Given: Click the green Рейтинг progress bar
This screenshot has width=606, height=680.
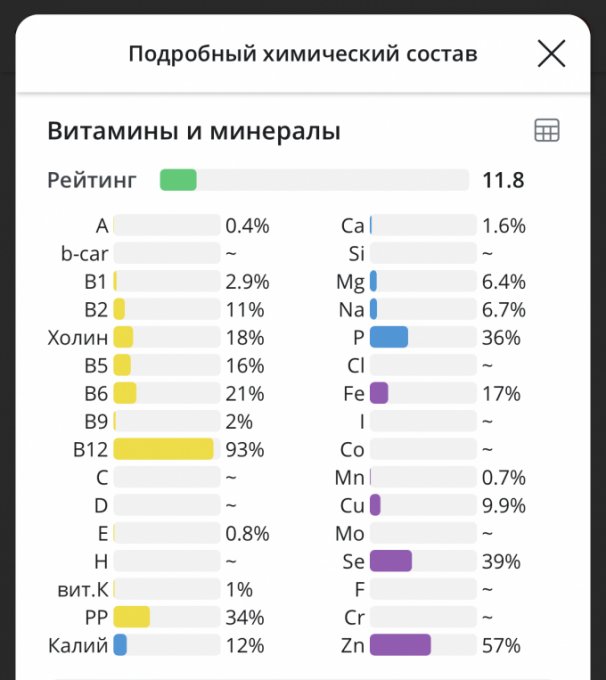Looking at the screenshot, I should coord(179,180).
